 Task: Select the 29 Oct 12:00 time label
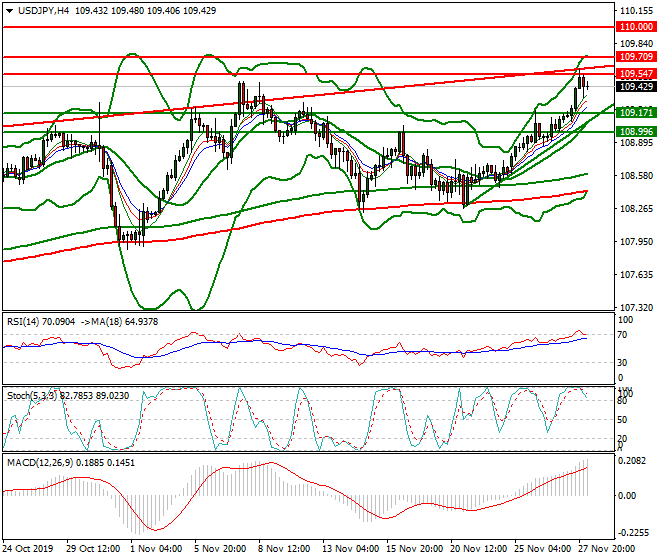93,549
